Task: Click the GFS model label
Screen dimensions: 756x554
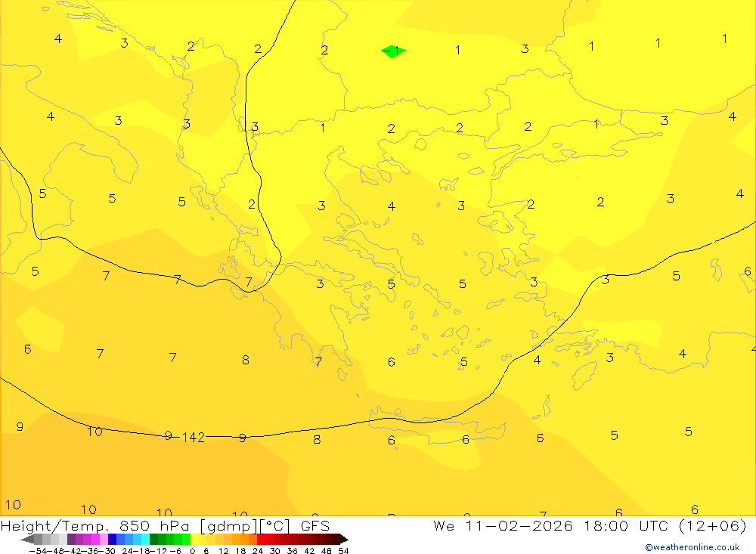Action: tap(315, 525)
